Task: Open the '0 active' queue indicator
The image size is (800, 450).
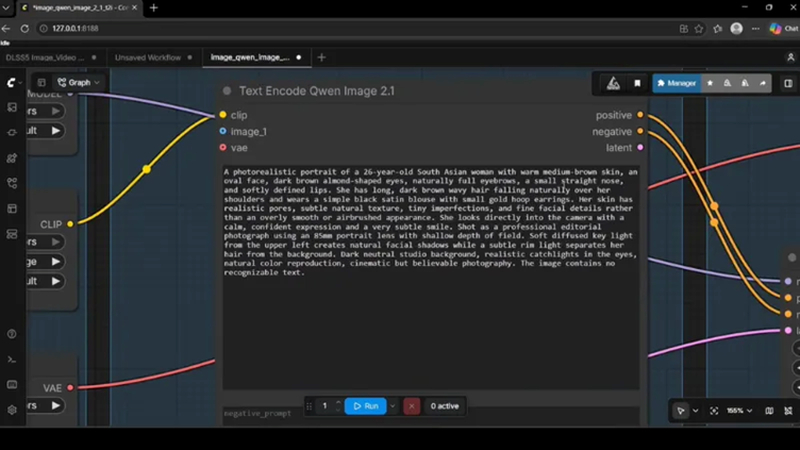Action: [x=444, y=406]
